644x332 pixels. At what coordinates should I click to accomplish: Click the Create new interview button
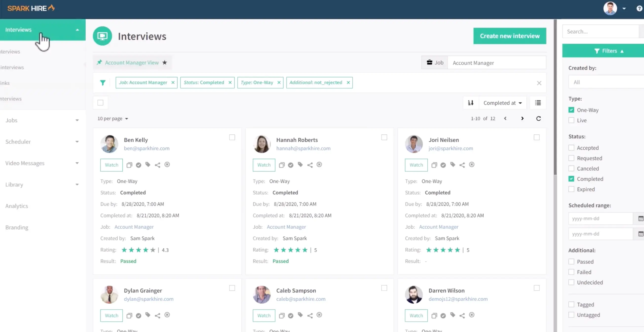pyautogui.click(x=510, y=36)
